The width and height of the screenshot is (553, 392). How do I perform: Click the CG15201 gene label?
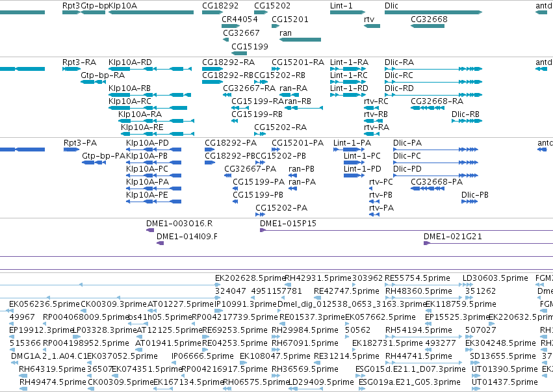290,20
